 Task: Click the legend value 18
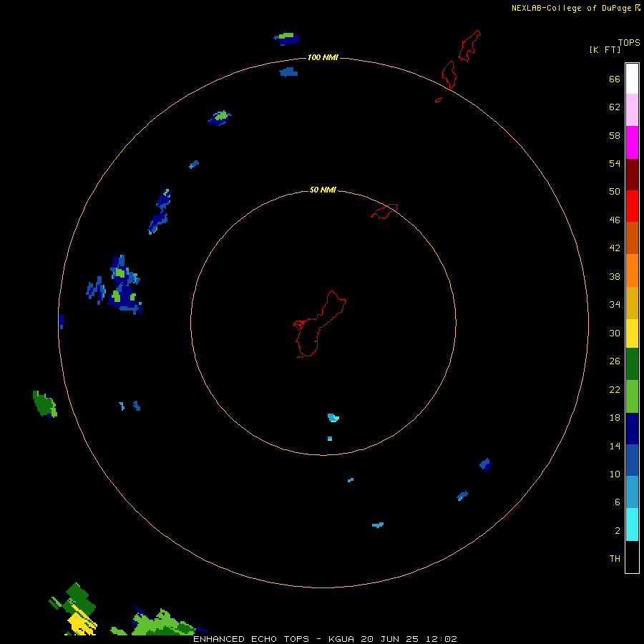[615, 418]
